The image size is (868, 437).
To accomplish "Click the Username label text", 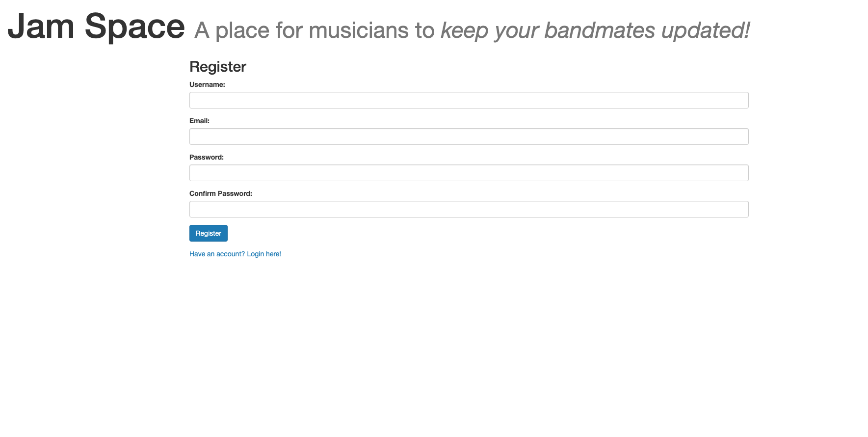I will coord(207,84).
